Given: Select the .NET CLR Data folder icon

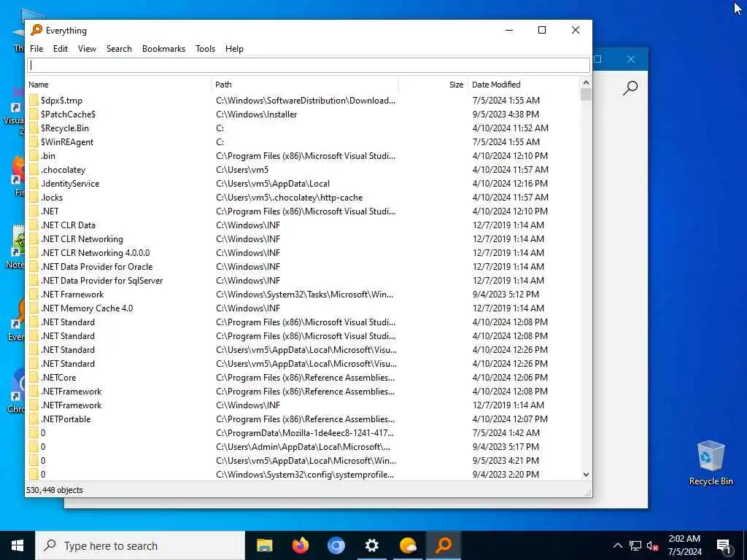Looking at the screenshot, I should (34, 225).
